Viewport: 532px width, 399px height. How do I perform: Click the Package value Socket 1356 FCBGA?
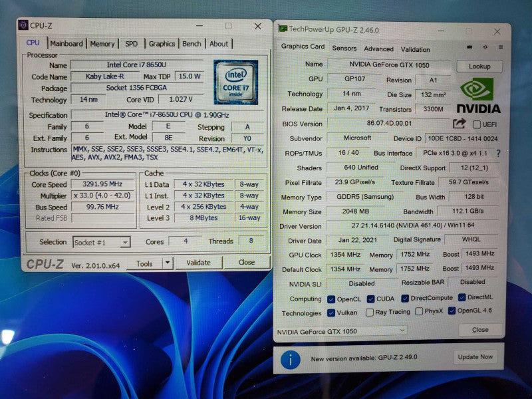coord(137,88)
